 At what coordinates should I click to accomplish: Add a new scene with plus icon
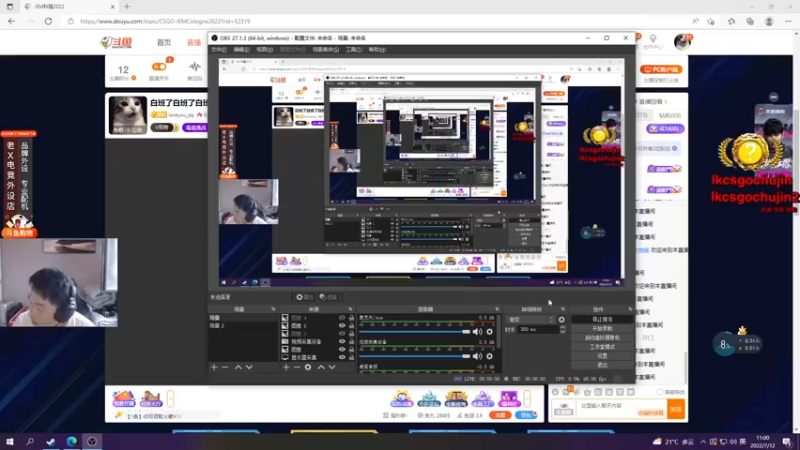[x=214, y=367]
